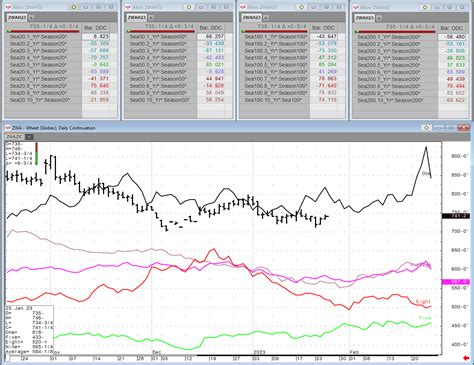Viewport: 474px width, 365px height.
Task: Click the 500-0 level on the chart price scale
Action: 460,307
